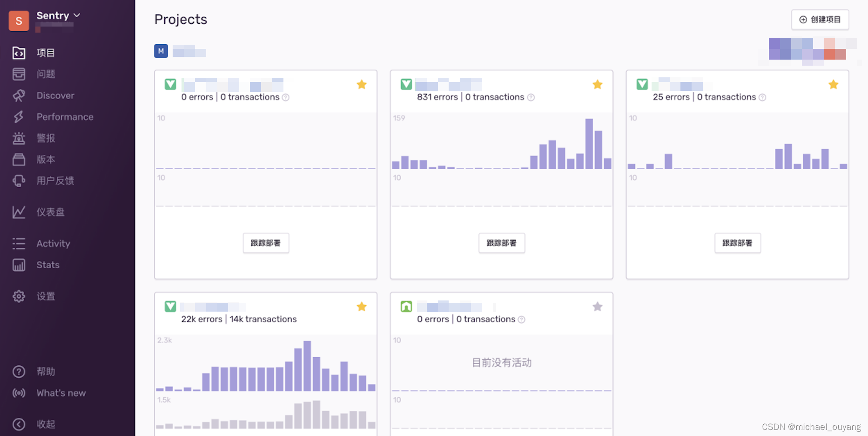Open Stats in the sidebar

click(48, 265)
